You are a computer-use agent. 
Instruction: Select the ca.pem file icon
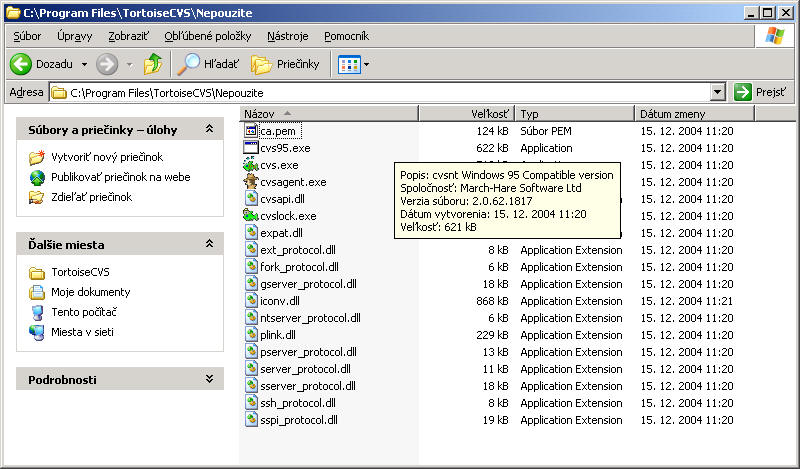pos(251,131)
